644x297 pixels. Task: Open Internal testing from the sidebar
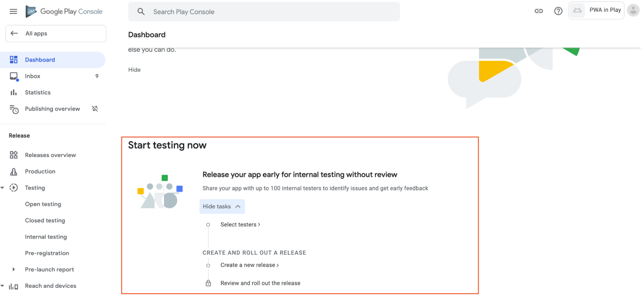(x=46, y=237)
